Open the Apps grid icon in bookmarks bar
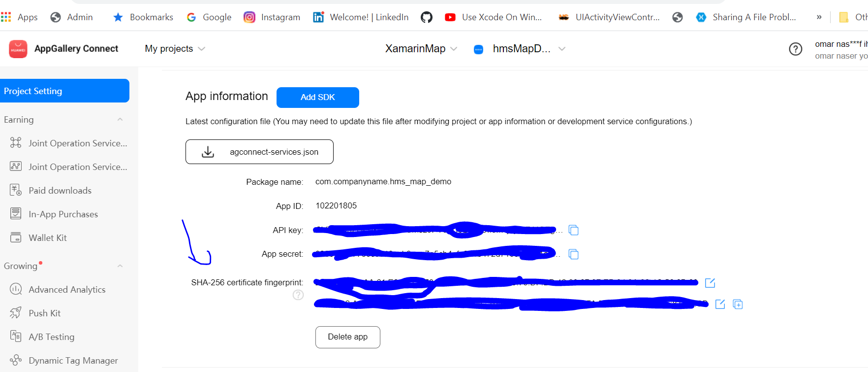 point(6,17)
